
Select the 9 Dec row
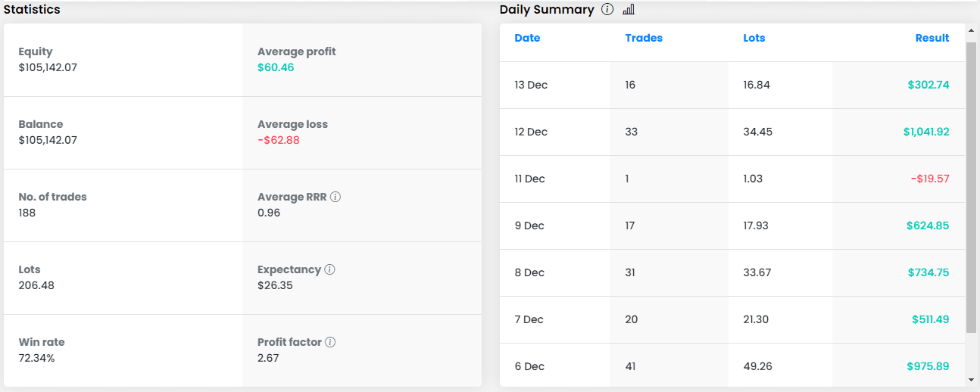click(x=529, y=226)
